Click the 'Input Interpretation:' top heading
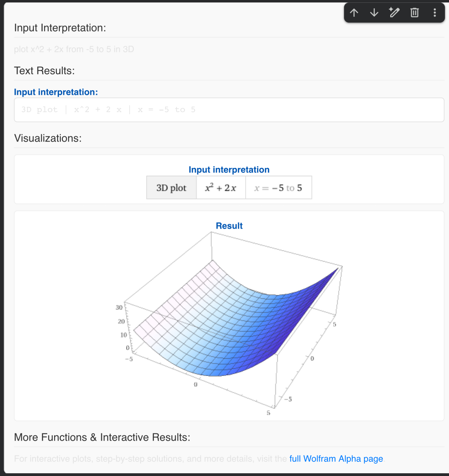The width and height of the screenshot is (449, 476). (60, 28)
